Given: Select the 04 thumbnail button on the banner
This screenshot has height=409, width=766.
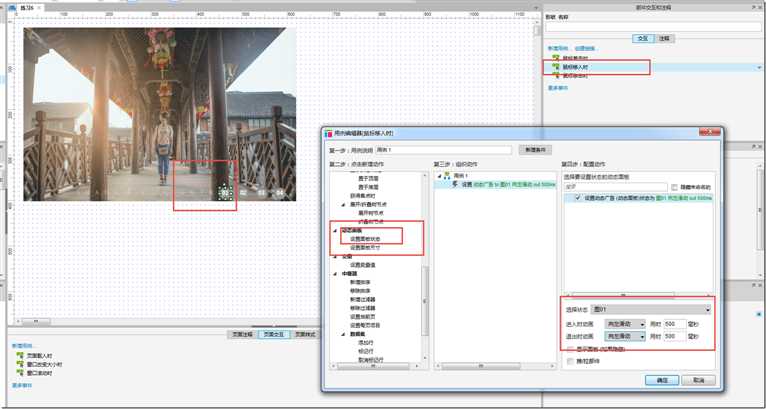Looking at the screenshot, I should 280,193.
